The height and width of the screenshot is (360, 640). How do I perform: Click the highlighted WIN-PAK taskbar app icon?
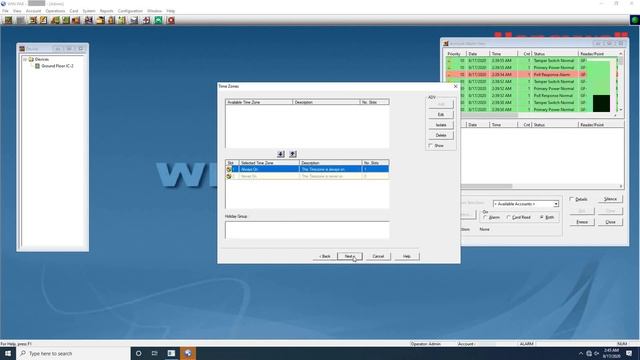(188, 353)
